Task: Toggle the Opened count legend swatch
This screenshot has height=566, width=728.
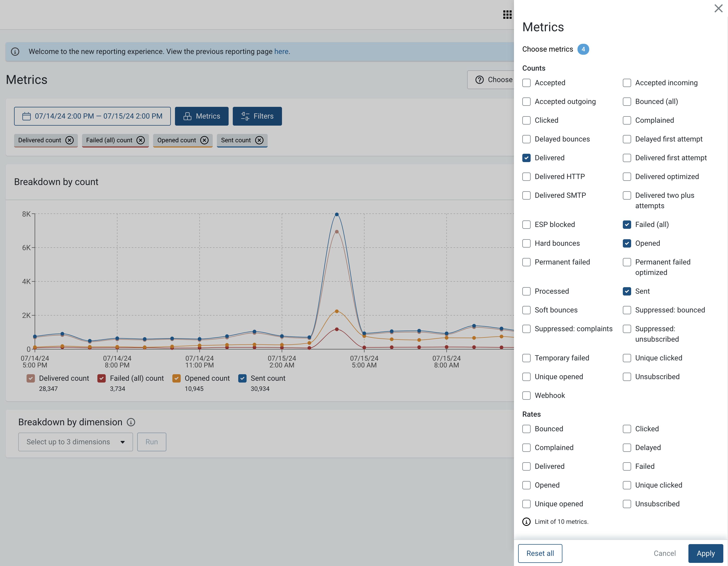Action: coord(176,378)
